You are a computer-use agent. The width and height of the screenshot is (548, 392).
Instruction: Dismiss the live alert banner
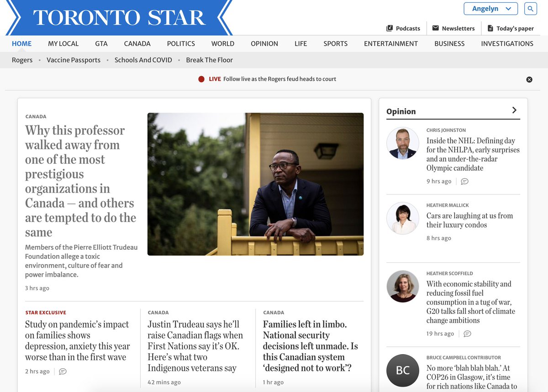coord(529,79)
